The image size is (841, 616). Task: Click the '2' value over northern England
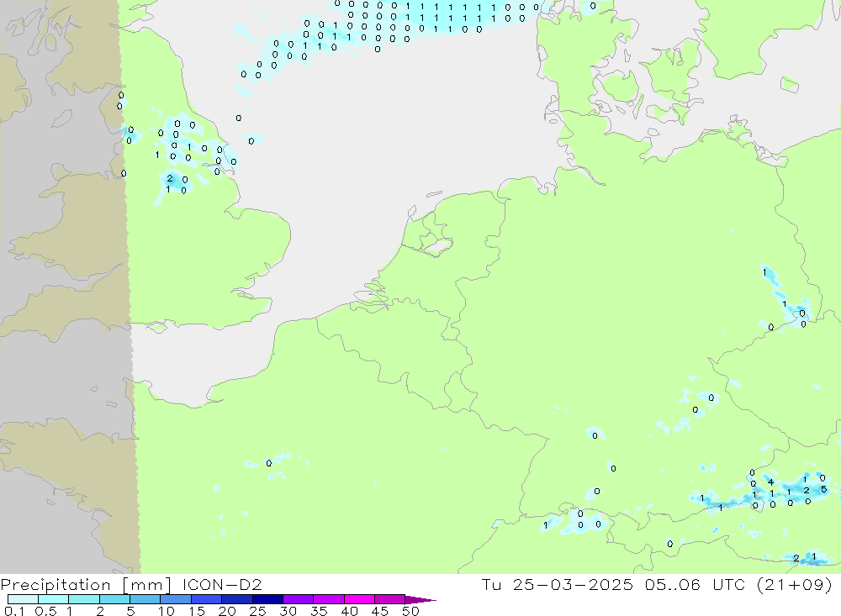[170, 178]
